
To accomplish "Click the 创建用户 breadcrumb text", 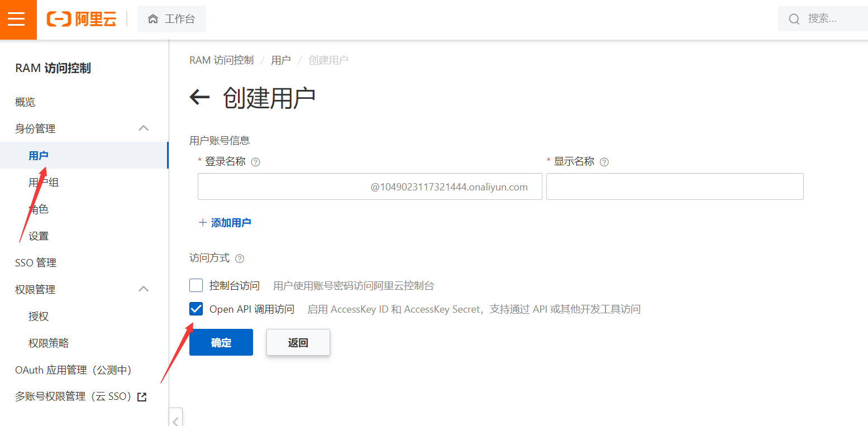I will (x=328, y=60).
